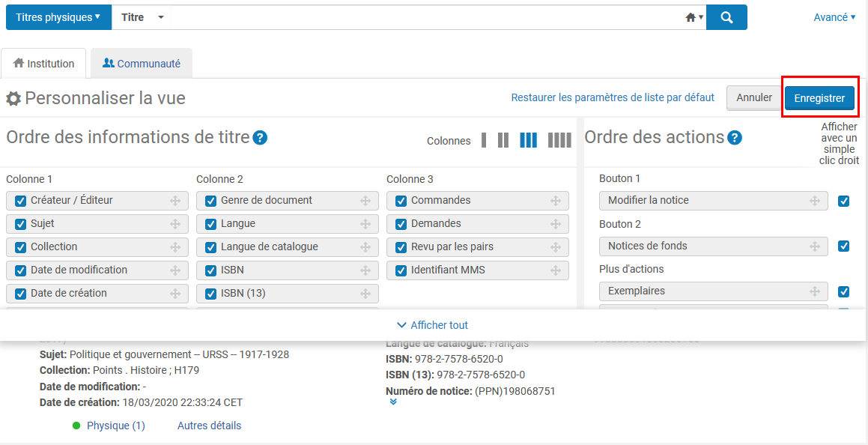
Task: Select the single-column layout icon
Action: pyautogui.click(x=484, y=140)
